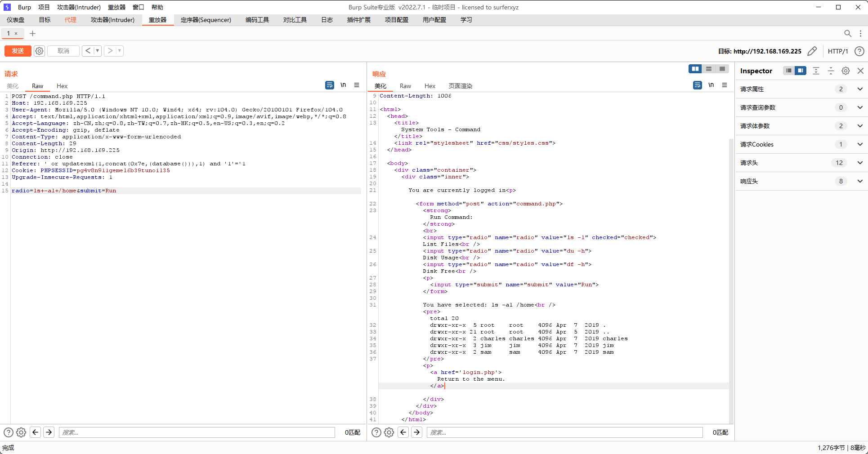Open response search settings gear
The width and height of the screenshot is (868, 454).
pyautogui.click(x=389, y=432)
